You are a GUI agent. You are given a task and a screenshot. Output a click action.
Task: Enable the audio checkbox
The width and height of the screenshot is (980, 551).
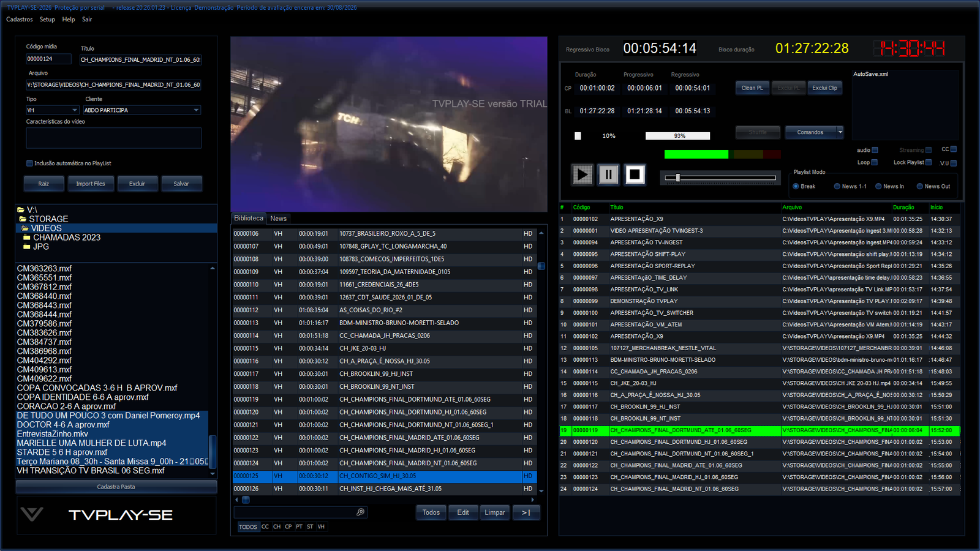(875, 150)
